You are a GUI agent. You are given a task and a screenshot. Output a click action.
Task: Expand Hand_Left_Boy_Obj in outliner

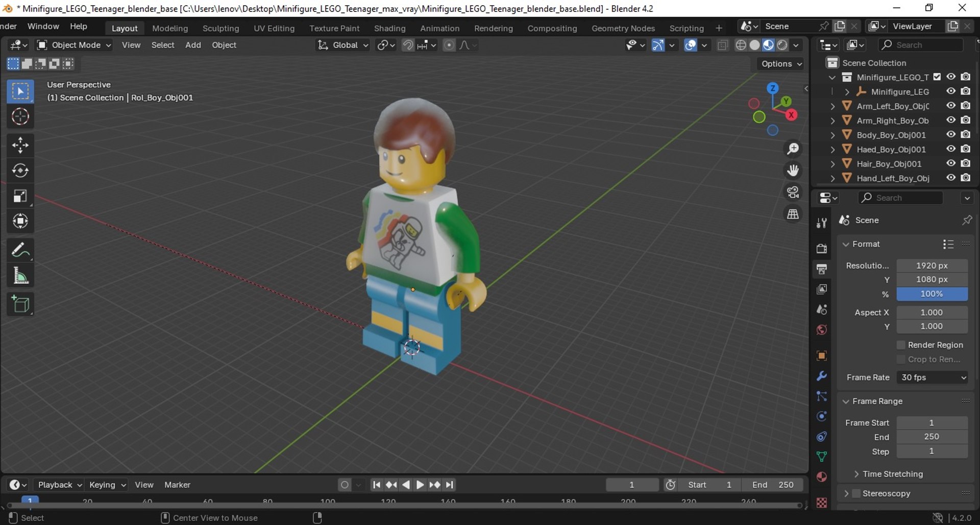833,178
